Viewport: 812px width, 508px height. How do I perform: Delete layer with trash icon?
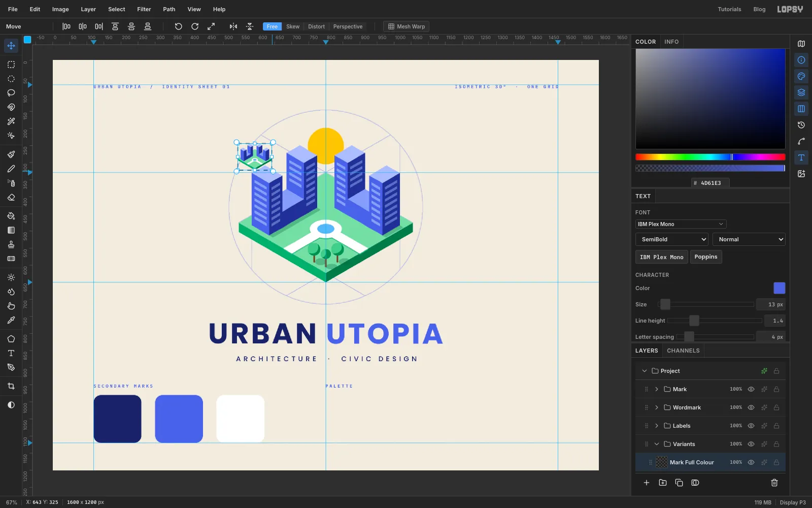[x=774, y=483]
